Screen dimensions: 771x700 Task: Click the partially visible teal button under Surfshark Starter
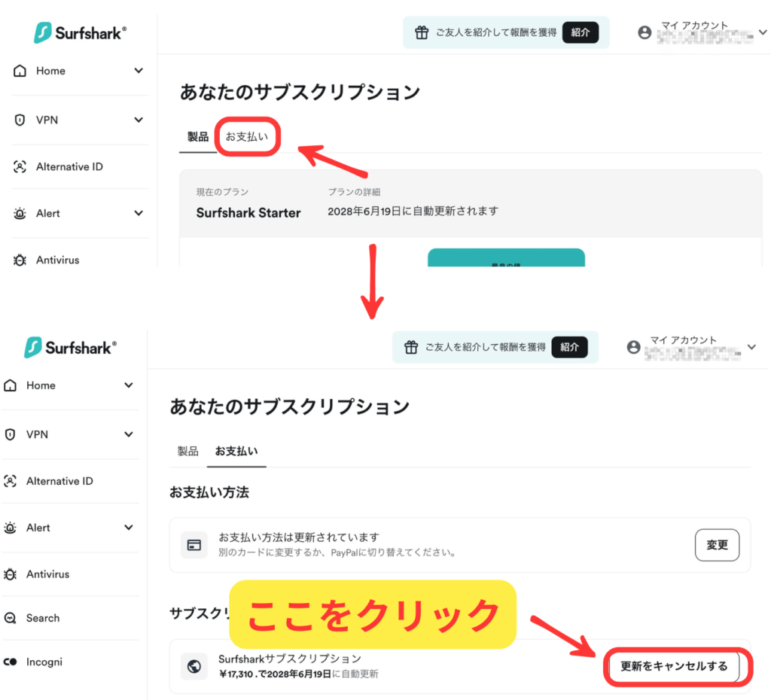point(506,258)
